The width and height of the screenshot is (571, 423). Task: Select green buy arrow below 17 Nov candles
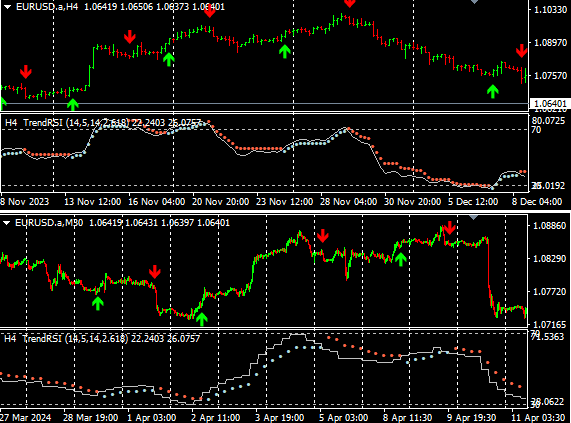[168, 59]
